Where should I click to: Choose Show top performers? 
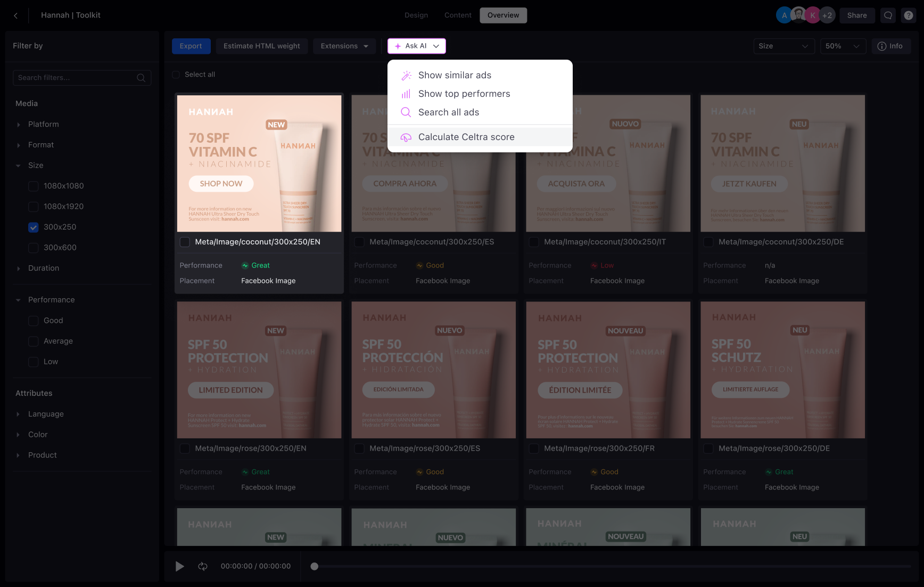click(x=480, y=94)
